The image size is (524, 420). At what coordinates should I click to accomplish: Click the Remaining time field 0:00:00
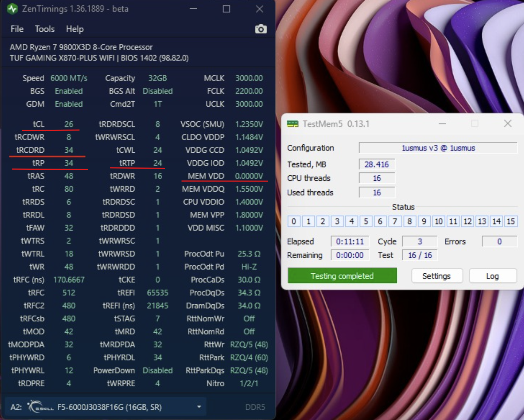pyautogui.click(x=350, y=255)
